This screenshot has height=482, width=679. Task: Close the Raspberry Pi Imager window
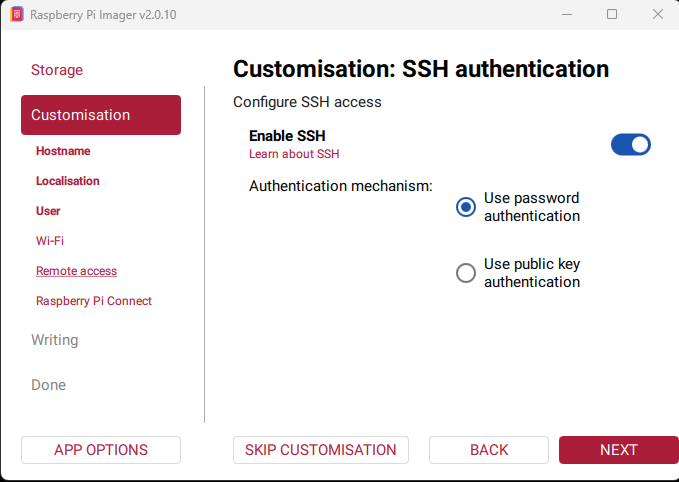(x=658, y=14)
